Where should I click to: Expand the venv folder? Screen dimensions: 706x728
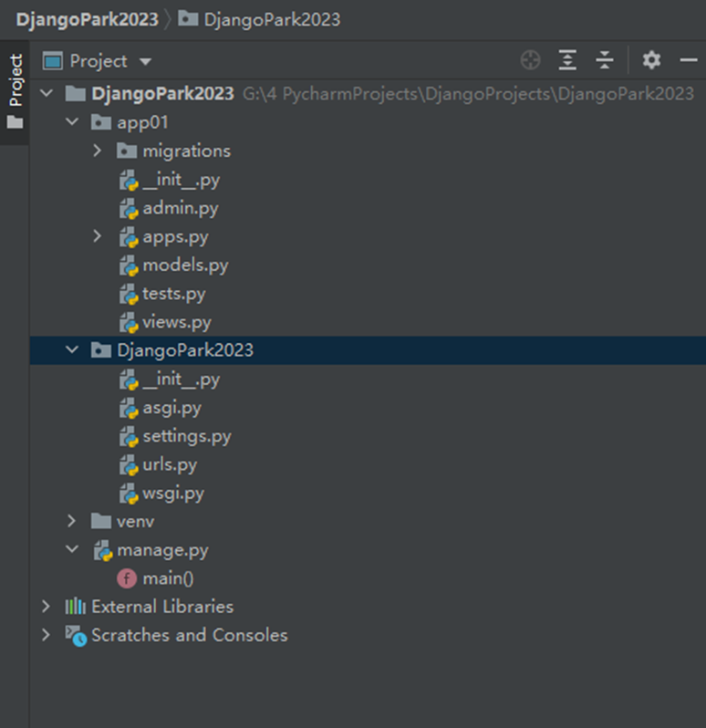click(x=71, y=521)
